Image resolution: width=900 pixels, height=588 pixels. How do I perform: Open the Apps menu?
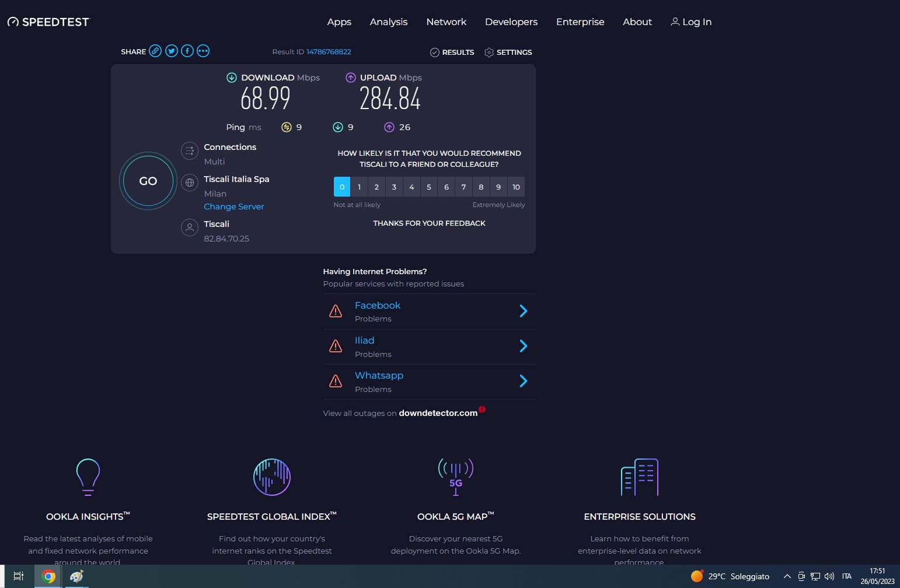(x=339, y=22)
